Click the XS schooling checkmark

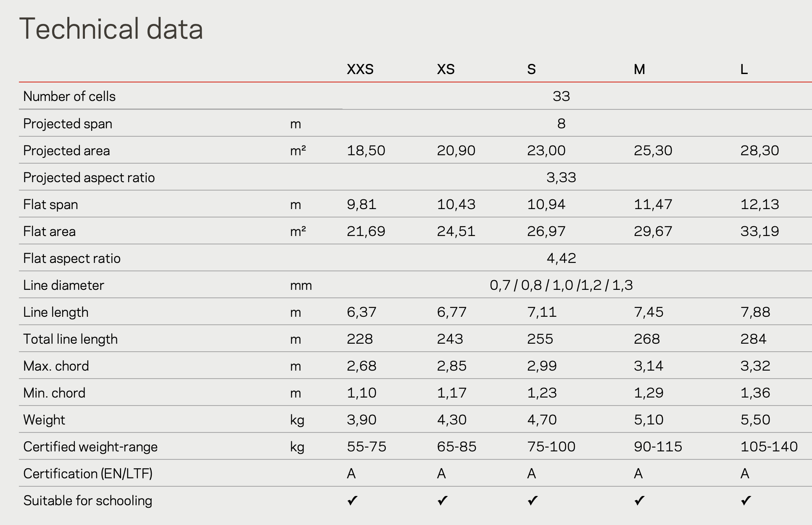pos(442,501)
